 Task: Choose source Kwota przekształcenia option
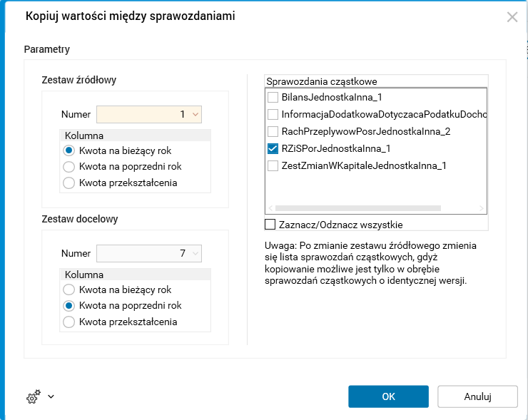tap(69, 183)
